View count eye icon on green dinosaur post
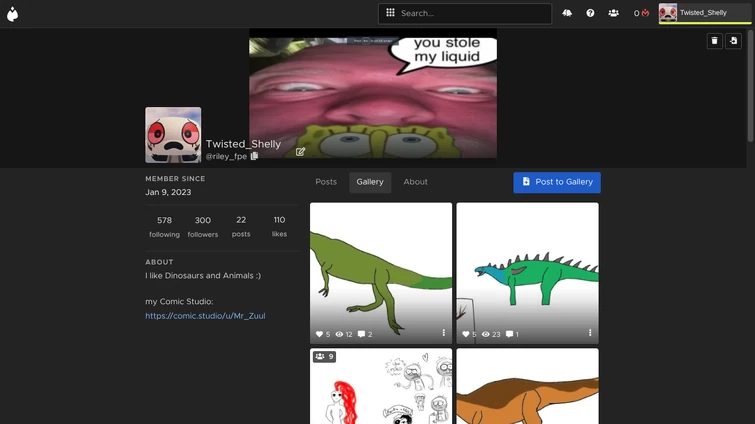Image resolution: width=755 pixels, height=424 pixels. coord(339,334)
